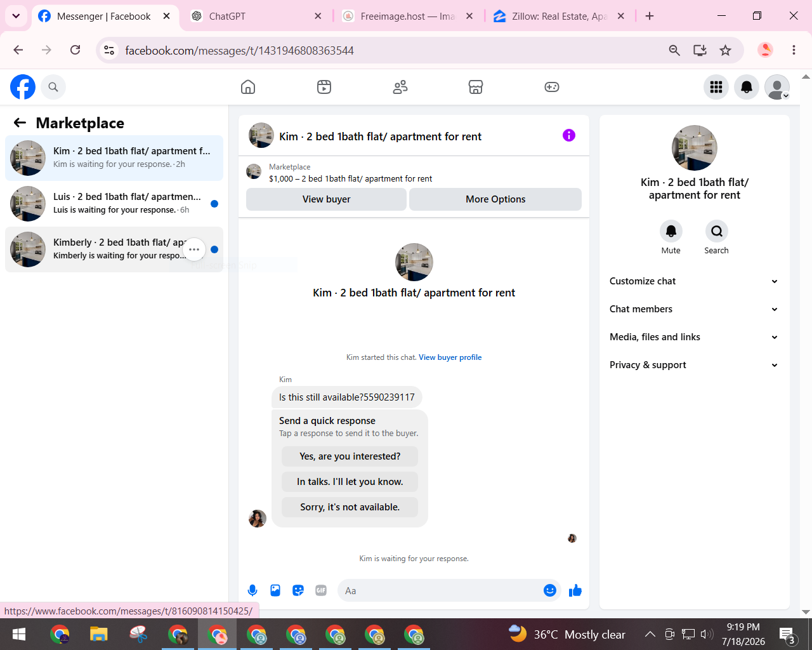Show hidden system tray icons
Image resolution: width=812 pixels, height=650 pixels.
(650, 634)
